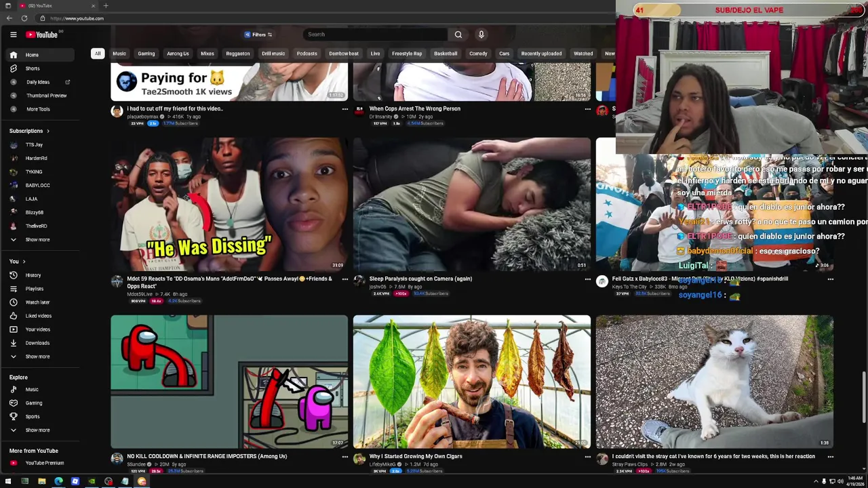Open more options for the cigars video
The width and height of the screenshot is (868, 488).
(x=587, y=457)
